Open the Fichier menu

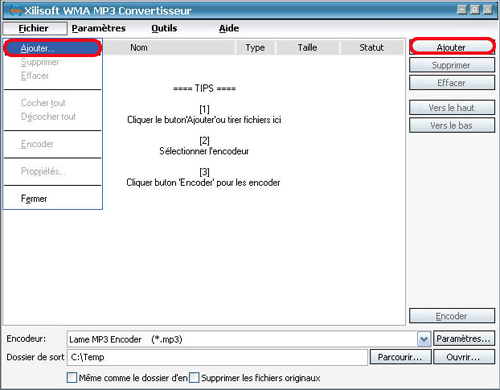(34, 29)
